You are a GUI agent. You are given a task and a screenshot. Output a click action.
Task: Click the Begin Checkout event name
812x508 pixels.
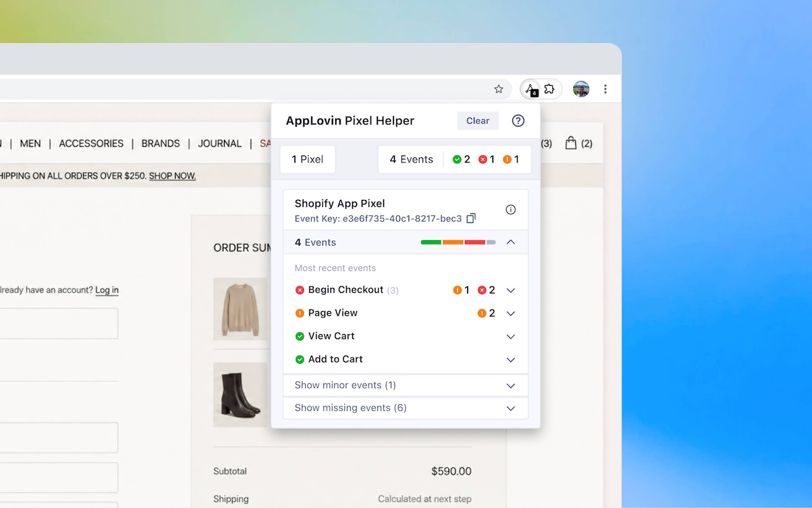[346, 290]
